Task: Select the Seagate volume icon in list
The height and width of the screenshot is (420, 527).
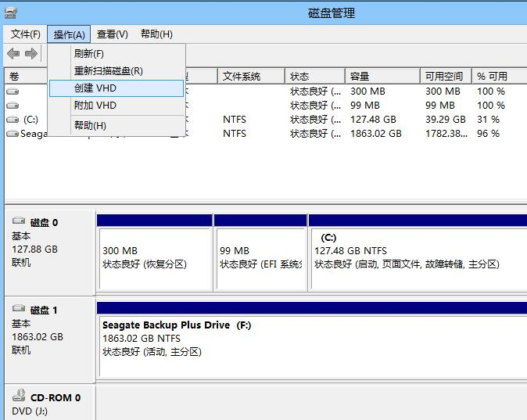Action: coord(12,134)
